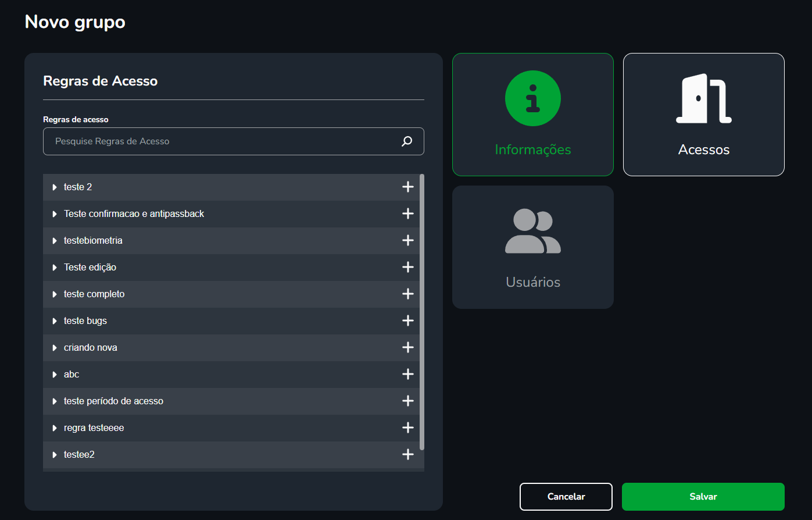The width and height of the screenshot is (812, 520).
Task: Click plus icon on 'teste completo' row
Action: pyautogui.click(x=408, y=294)
